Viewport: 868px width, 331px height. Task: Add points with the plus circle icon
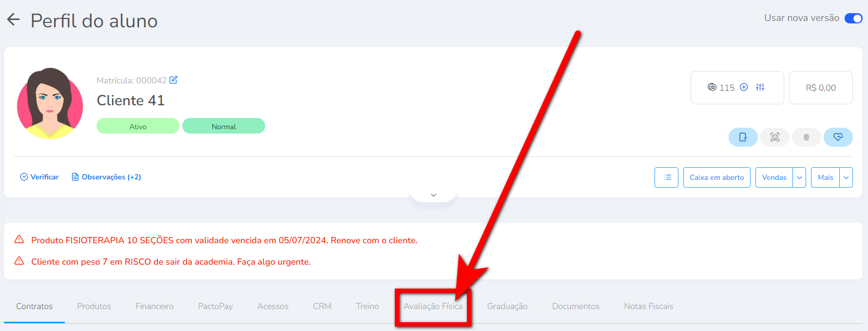[744, 87]
